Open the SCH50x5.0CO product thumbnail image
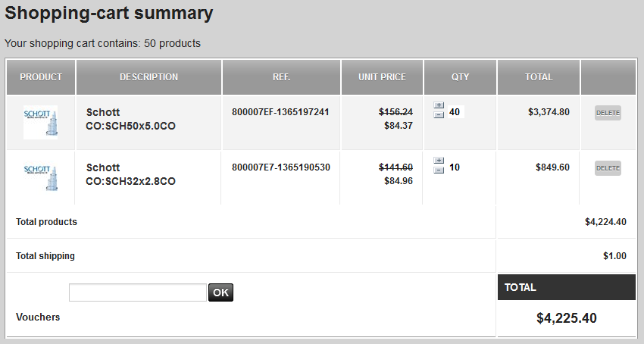Viewport: 644px width, 344px height. click(x=40, y=123)
